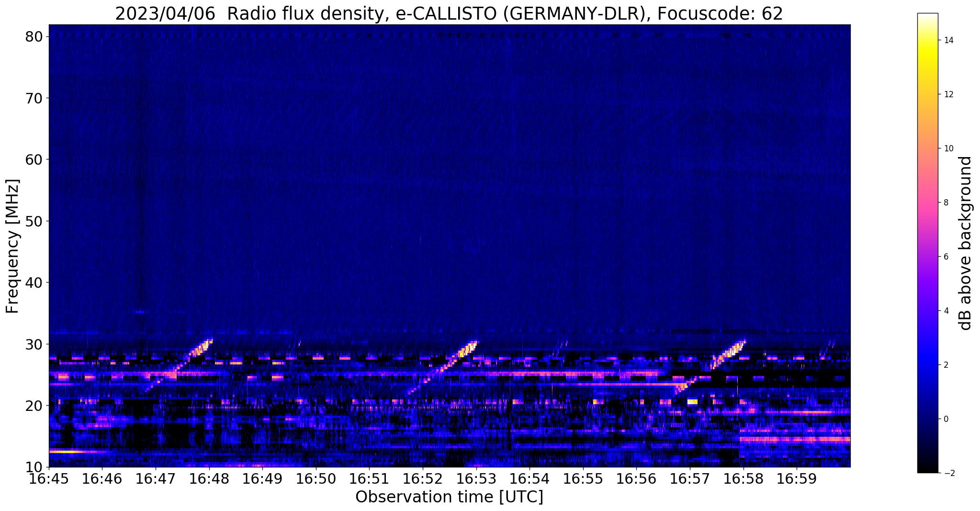
Task: Click the yellow streak at 12.5 MHz near 16:45
Action: pos(67,452)
